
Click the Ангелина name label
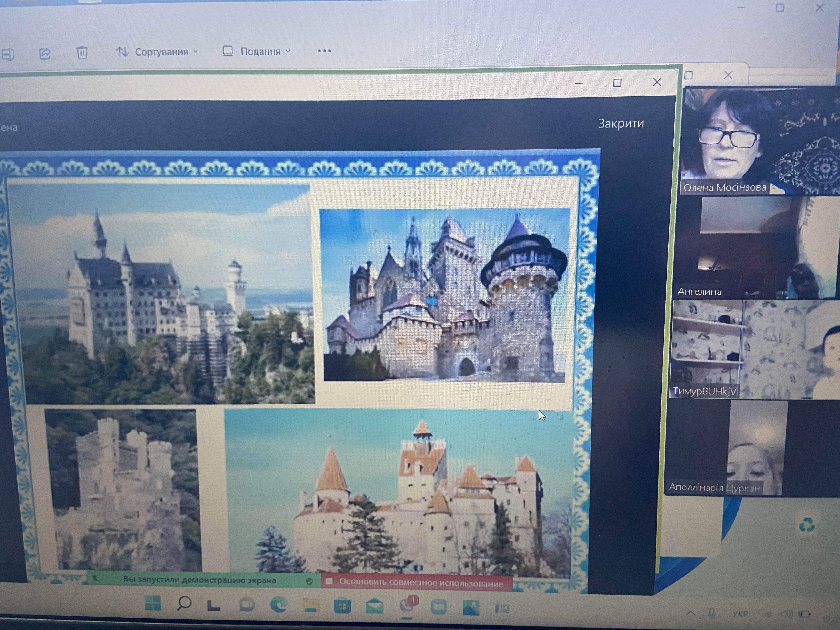[700, 292]
